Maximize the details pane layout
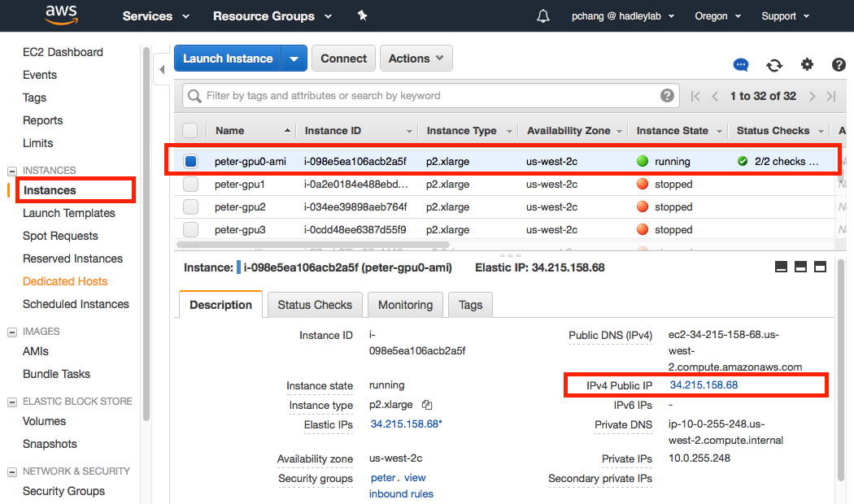854x504 pixels. 820,267
